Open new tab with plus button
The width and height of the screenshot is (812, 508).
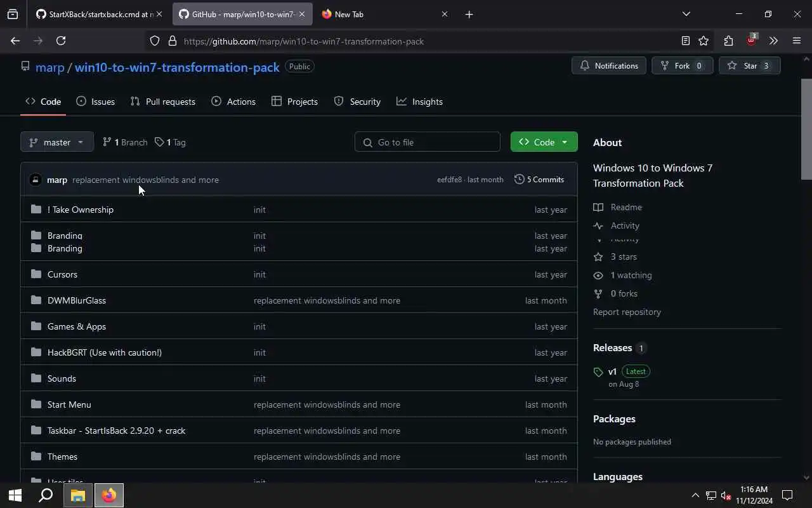click(x=469, y=14)
